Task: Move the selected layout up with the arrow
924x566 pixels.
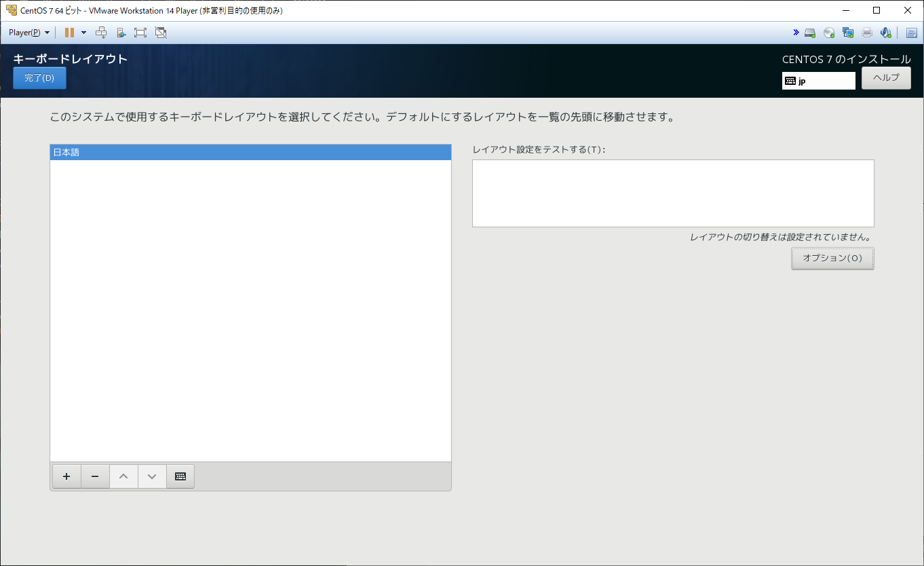Action: pos(123,476)
